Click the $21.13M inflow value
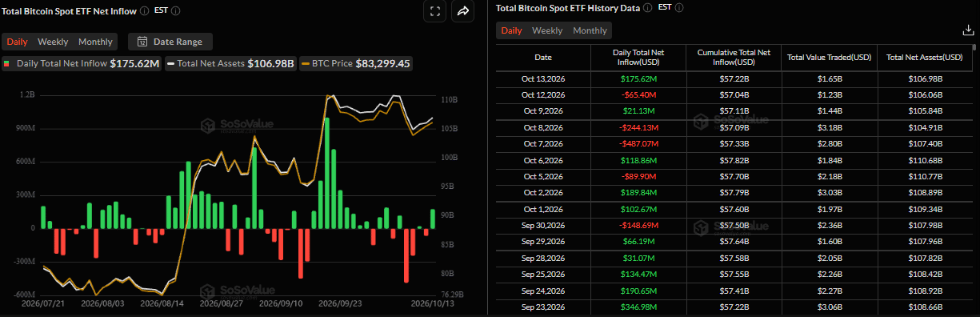 [638, 110]
